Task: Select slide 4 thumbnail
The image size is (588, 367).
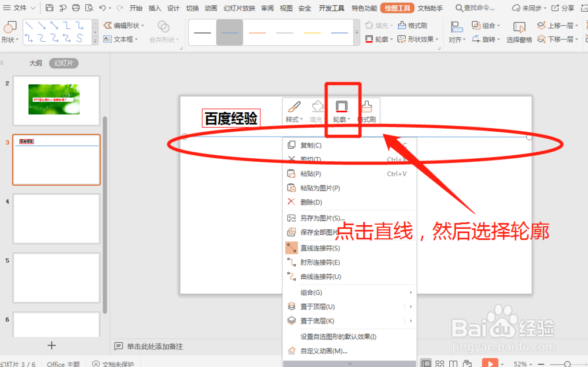Action: [56, 218]
